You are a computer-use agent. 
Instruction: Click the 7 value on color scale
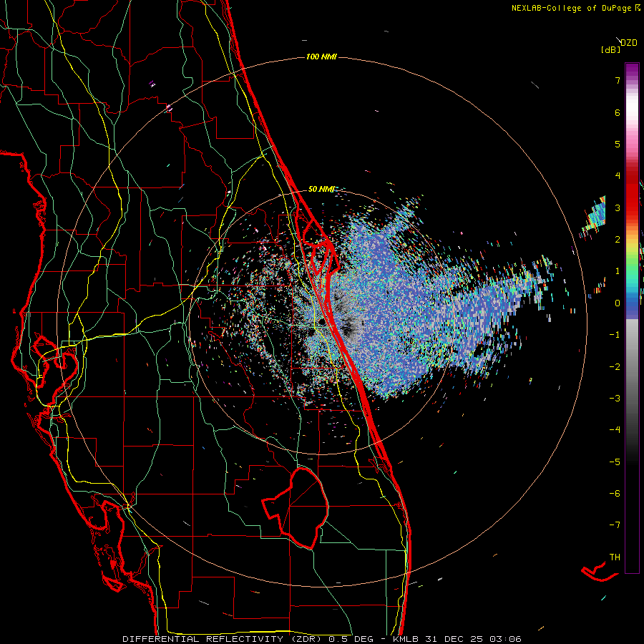pos(618,80)
